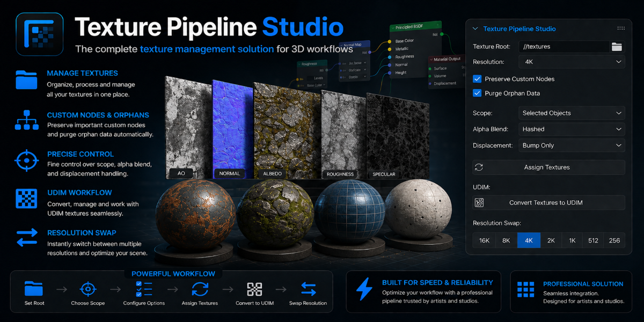Select the 2K resolution swap option
Viewport: 644px width, 322px height.
551,240
